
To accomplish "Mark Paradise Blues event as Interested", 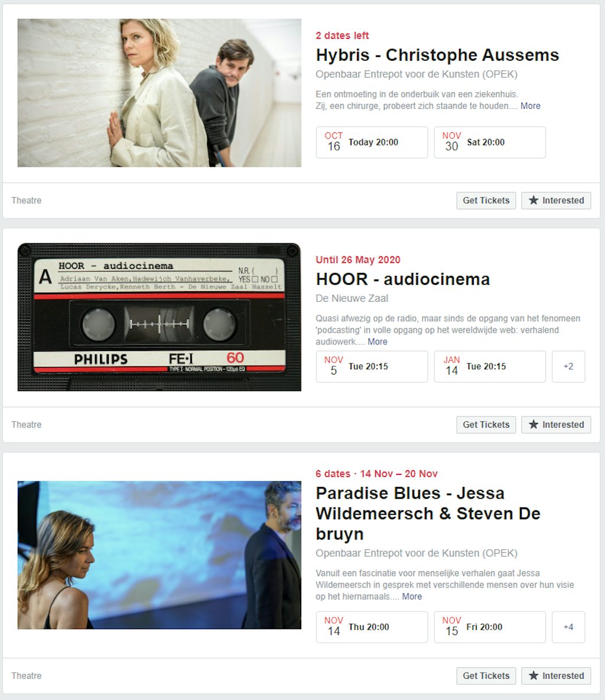I will click(556, 676).
